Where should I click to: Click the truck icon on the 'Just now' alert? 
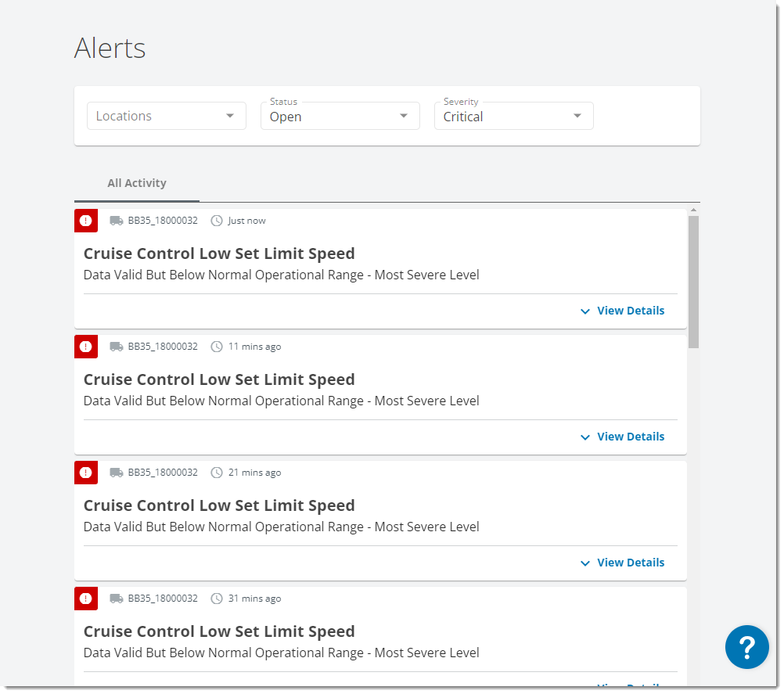117,221
